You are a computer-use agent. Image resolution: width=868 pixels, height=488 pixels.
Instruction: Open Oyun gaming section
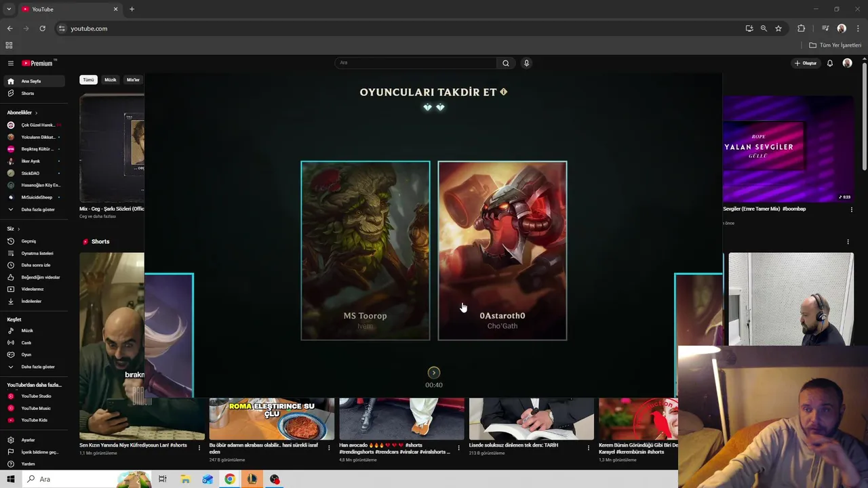click(x=35, y=354)
